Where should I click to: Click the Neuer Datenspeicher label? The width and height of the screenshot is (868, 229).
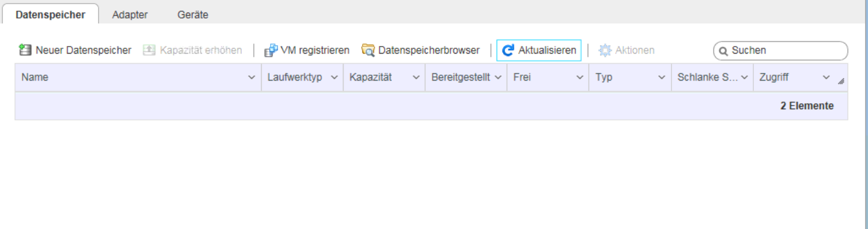pyautogui.click(x=83, y=51)
